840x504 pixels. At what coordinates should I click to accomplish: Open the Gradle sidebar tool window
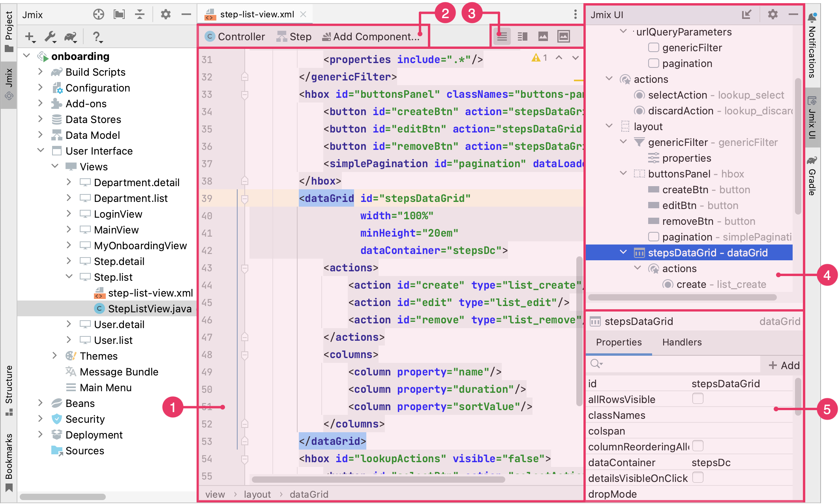[812, 176]
